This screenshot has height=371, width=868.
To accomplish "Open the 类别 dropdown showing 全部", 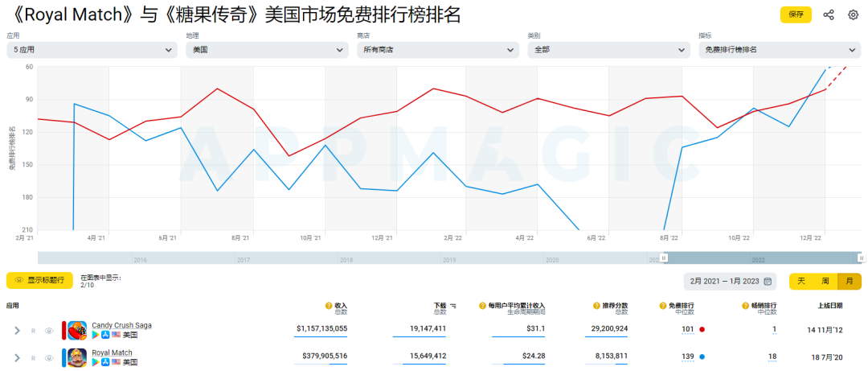I will [609, 50].
